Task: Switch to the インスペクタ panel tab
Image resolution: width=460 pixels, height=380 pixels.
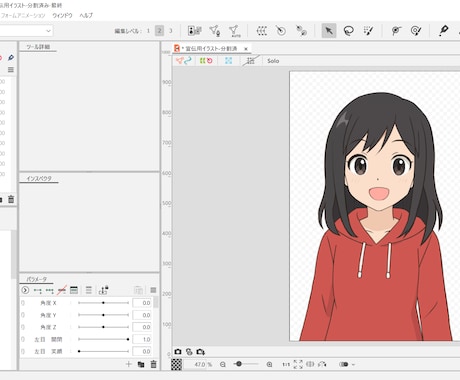Action: [x=39, y=178]
